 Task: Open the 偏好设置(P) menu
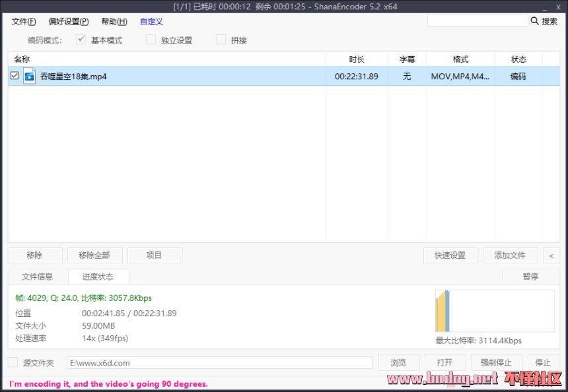point(68,21)
